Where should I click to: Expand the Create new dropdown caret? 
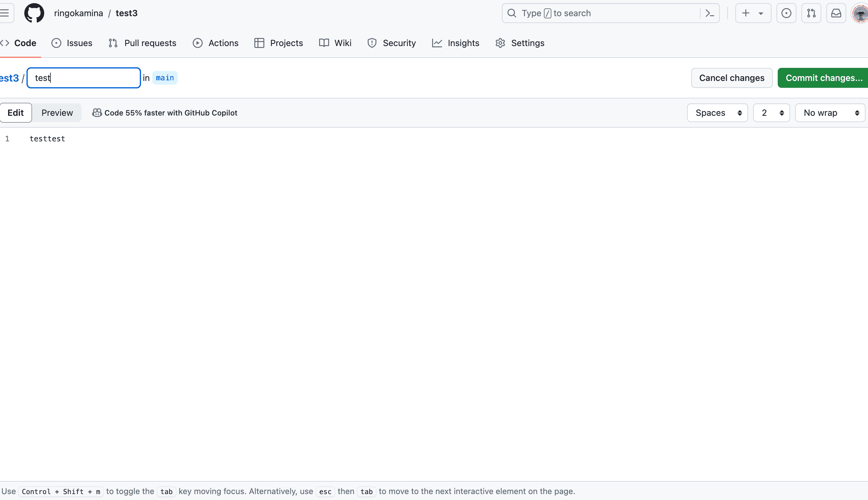761,13
